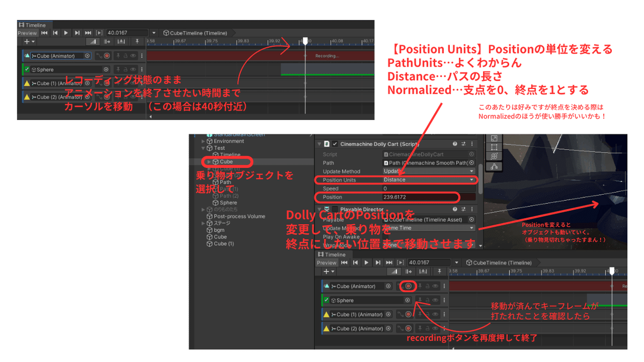Open the plus add-track dropdown in top Timeline

coord(29,41)
